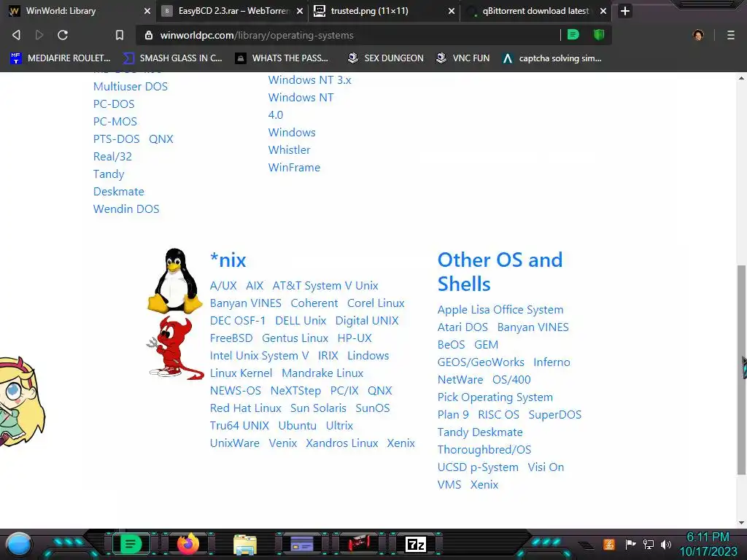This screenshot has height=560, width=747.
Task: Close the WinWorld: Library tab
Action: 147,10
